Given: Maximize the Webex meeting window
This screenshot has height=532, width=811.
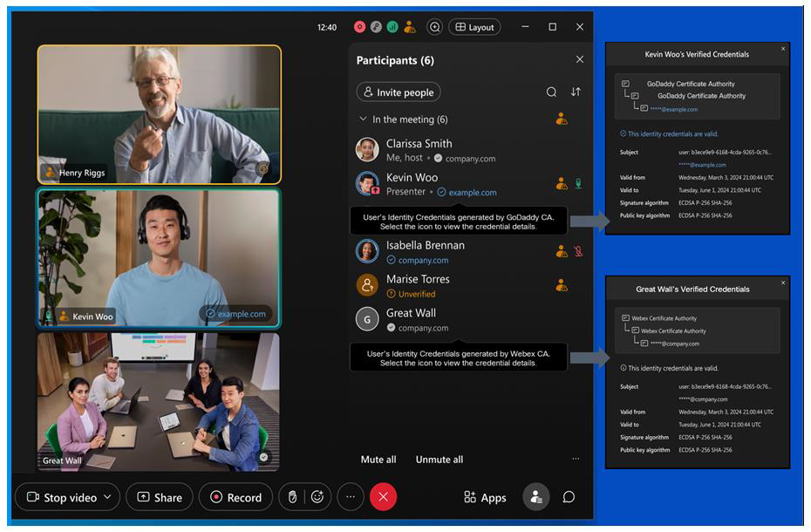Looking at the screenshot, I should pyautogui.click(x=552, y=26).
